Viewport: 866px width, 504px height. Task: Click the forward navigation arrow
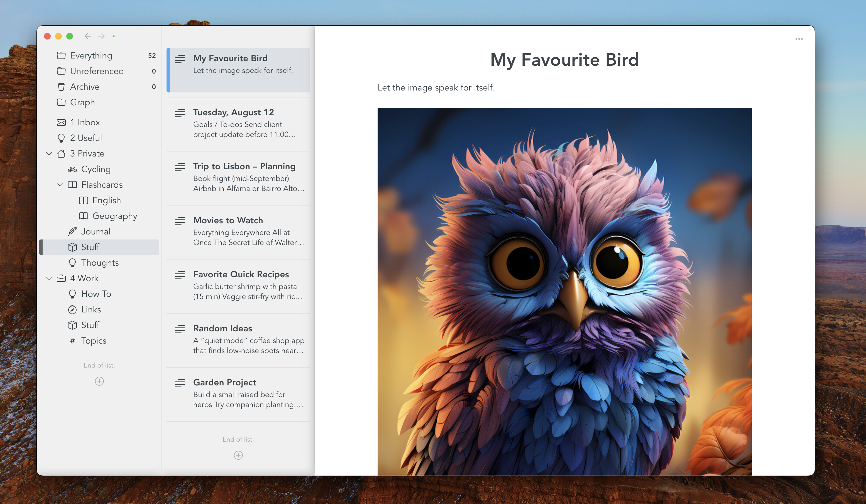click(x=101, y=36)
